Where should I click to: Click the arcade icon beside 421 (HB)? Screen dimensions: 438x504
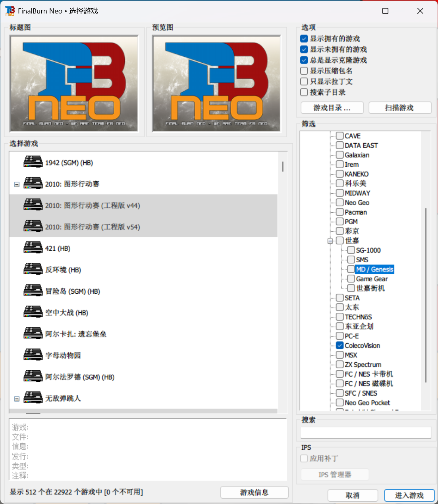tap(33, 248)
